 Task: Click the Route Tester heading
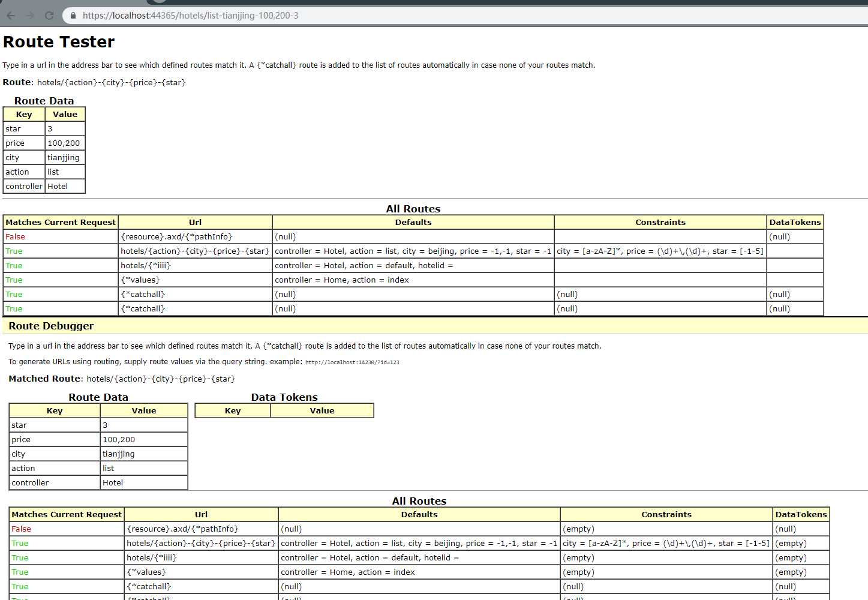[59, 42]
